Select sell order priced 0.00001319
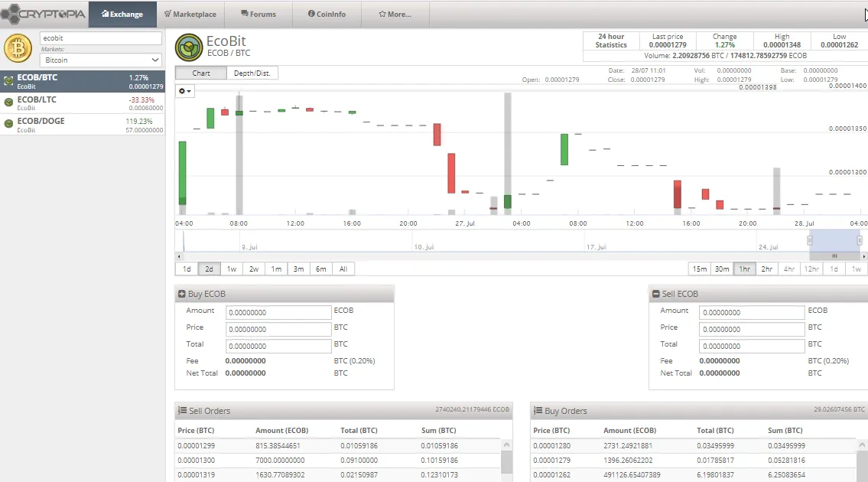868x482 pixels. (x=338, y=475)
